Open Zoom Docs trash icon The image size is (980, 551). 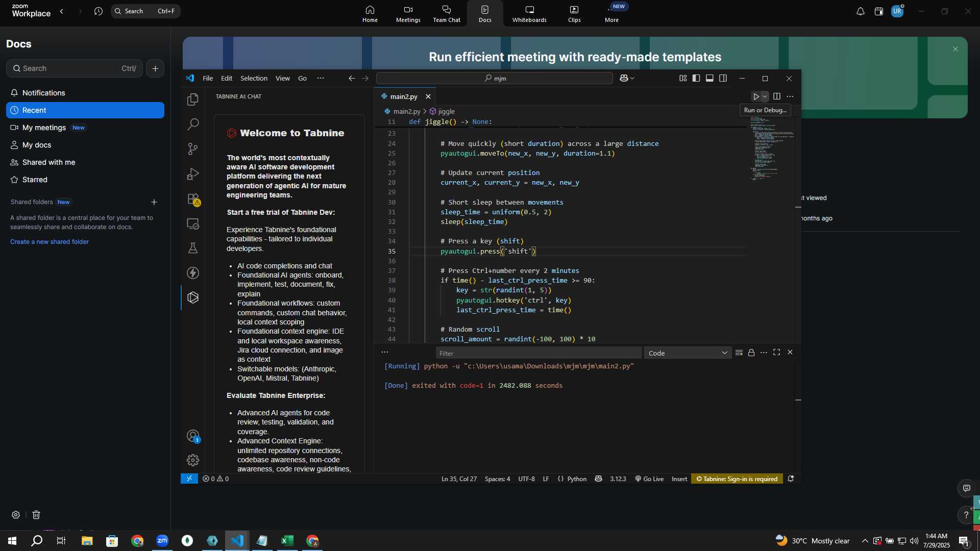pos(36,515)
